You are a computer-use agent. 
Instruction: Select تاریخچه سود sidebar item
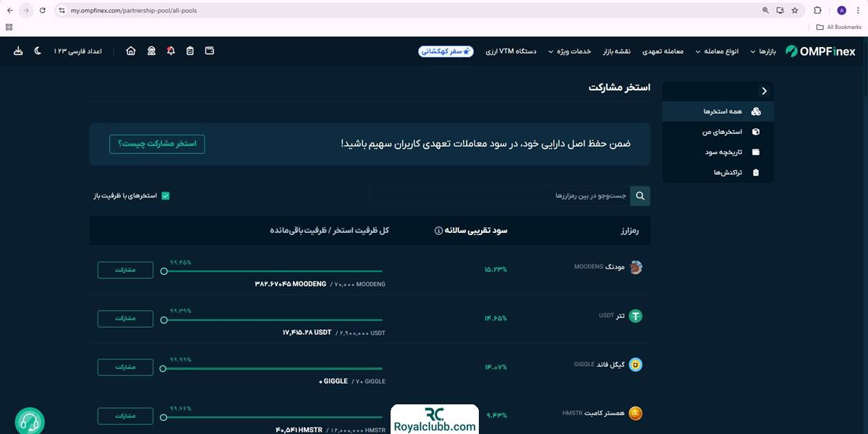click(718, 152)
